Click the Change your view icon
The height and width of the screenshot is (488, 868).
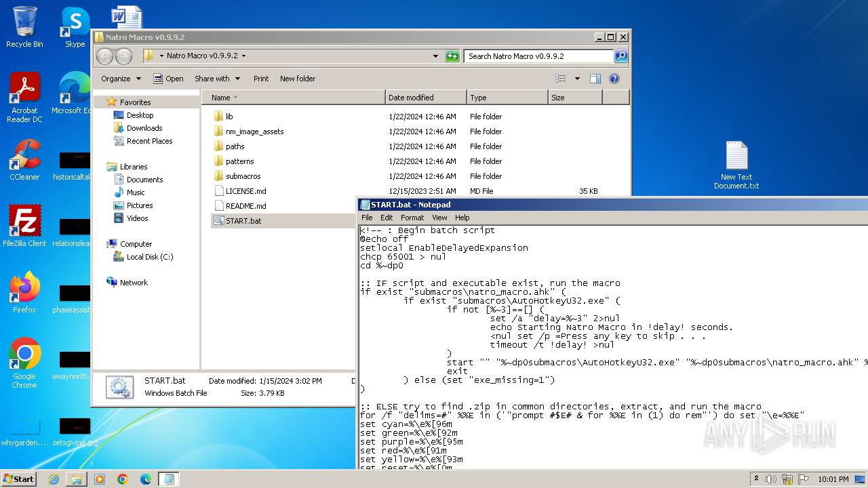click(x=561, y=79)
